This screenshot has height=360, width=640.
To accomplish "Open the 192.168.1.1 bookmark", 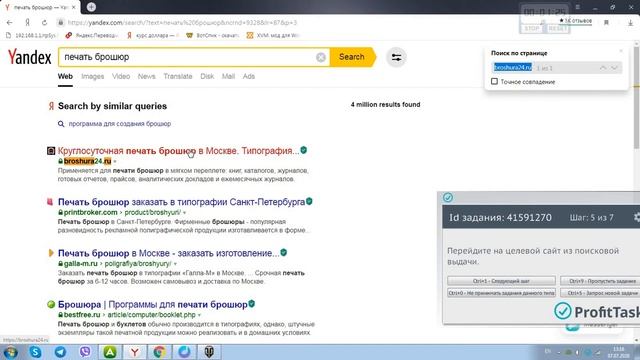I will pyautogui.click(x=31, y=36).
